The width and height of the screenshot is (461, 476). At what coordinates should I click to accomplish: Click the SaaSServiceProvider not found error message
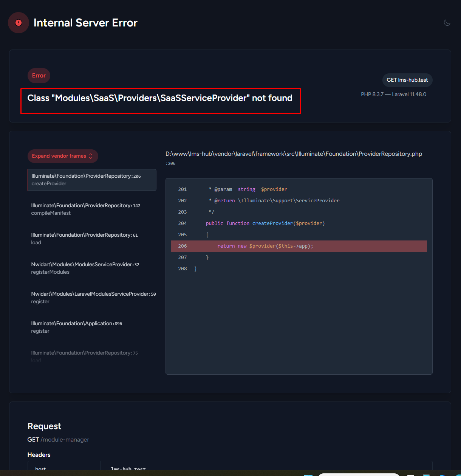[160, 98]
